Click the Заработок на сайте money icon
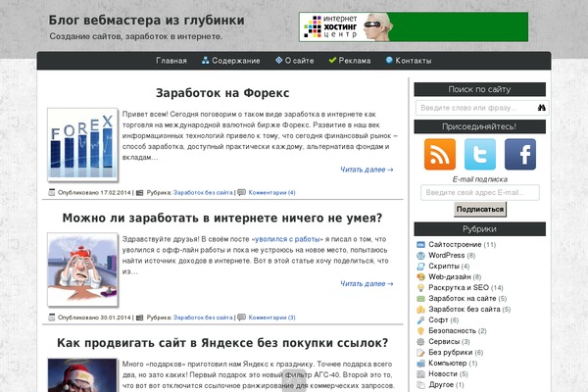Screen dimensions: 588x392 pos(420,299)
